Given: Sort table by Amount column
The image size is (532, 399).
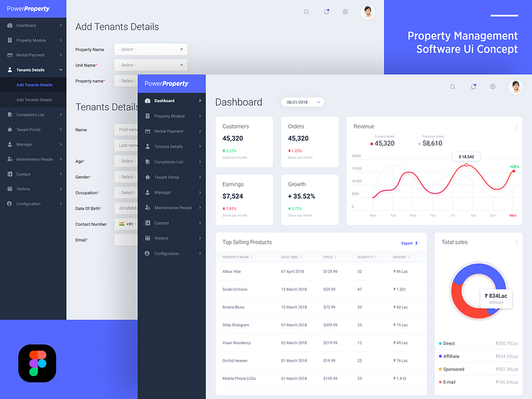Looking at the screenshot, I should 401,257.
